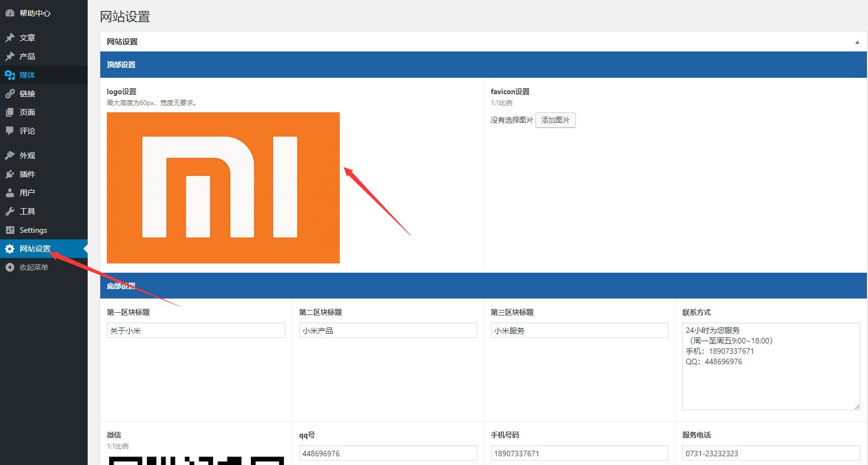Click the page heading 网站设置
The image size is (868, 465).
pyautogui.click(x=125, y=16)
